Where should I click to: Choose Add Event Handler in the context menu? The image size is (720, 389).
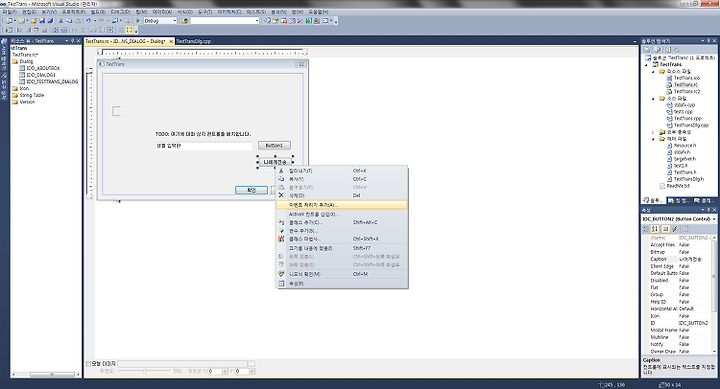(x=342, y=205)
